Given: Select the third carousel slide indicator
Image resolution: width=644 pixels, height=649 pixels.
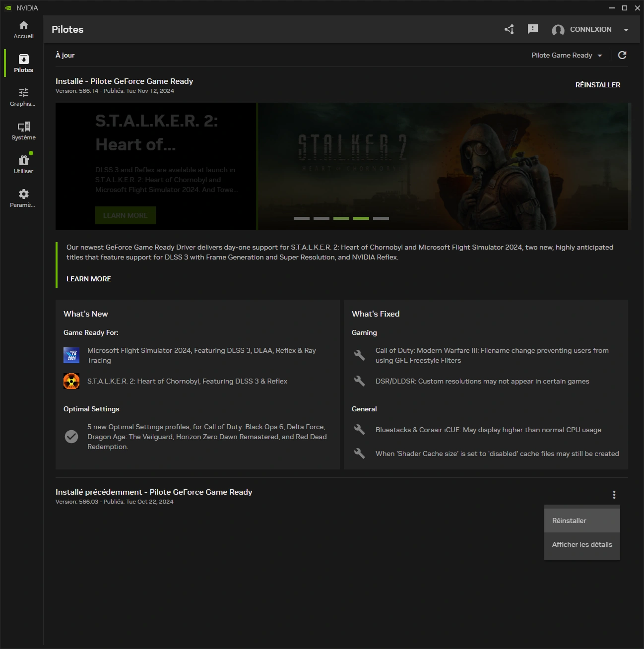Looking at the screenshot, I should click(341, 218).
